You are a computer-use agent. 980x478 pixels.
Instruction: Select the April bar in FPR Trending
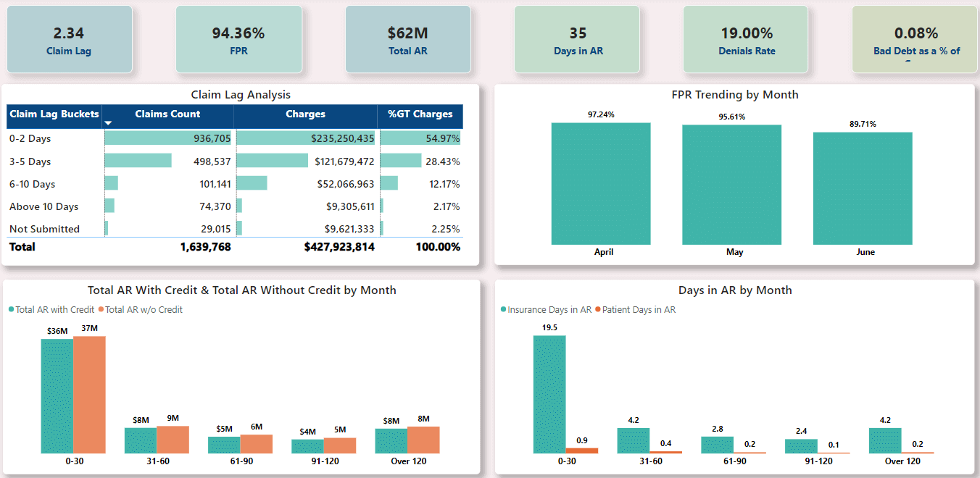[600, 184]
